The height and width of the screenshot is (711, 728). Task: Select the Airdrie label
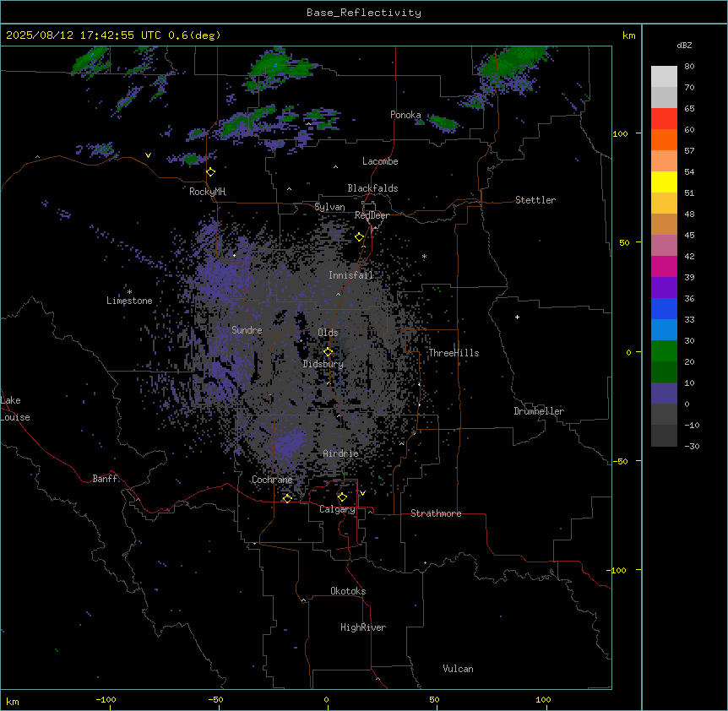340,453
